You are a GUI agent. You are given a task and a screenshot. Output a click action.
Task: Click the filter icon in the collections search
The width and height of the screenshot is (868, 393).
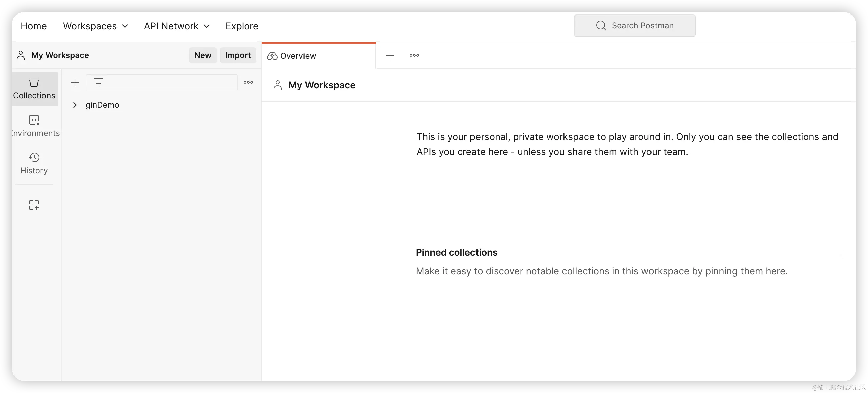(98, 82)
